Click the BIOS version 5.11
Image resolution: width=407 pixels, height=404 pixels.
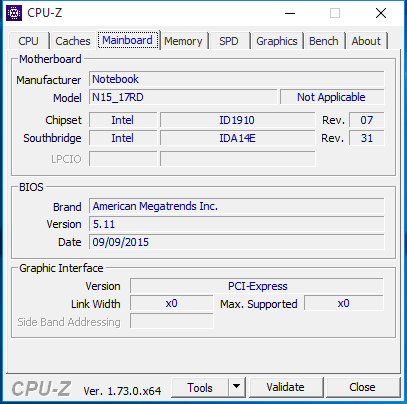(237, 224)
